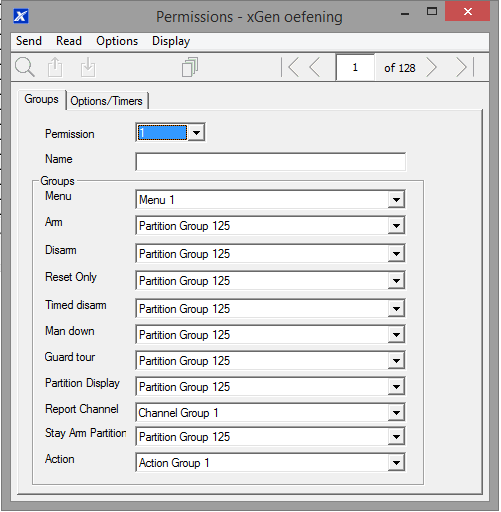This screenshot has height=512, width=501.
Task: Click the download read arrow icon
Action: (88, 68)
